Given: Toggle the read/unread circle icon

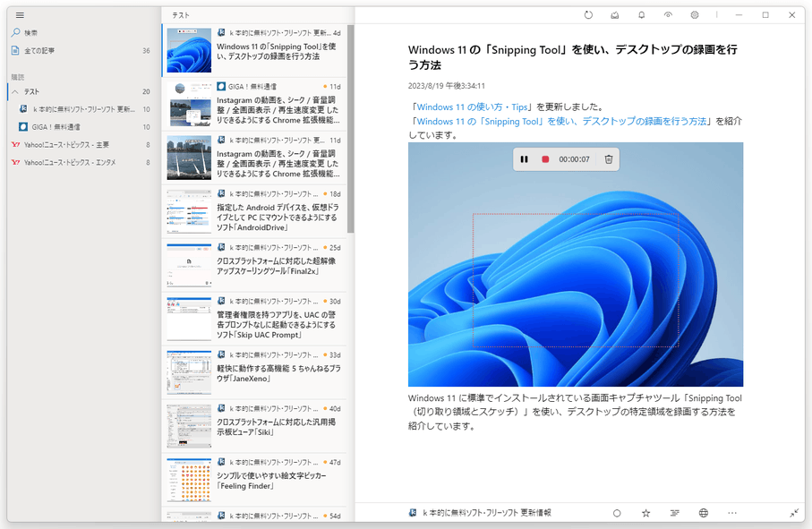Looking at the screenshot, I should point(617,514).
